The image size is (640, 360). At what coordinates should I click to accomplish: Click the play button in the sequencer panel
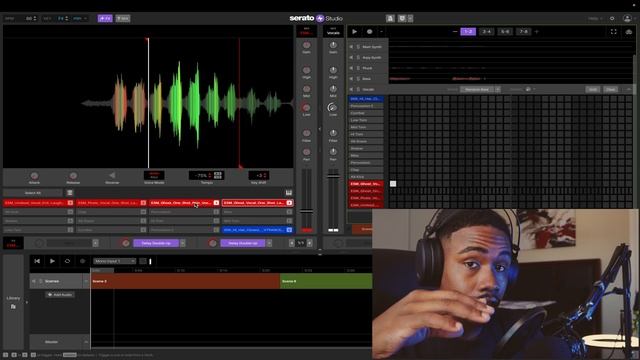coord(354,32)
